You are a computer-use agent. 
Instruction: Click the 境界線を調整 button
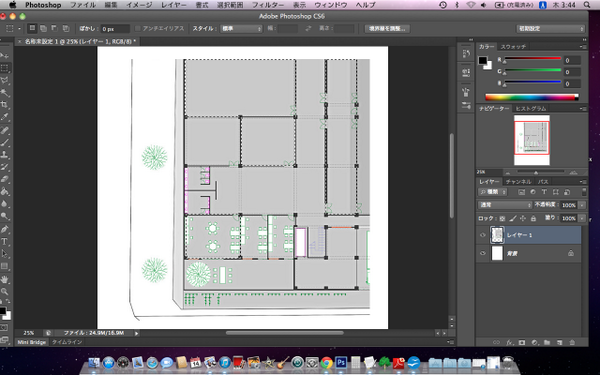(x=387, y=29)
